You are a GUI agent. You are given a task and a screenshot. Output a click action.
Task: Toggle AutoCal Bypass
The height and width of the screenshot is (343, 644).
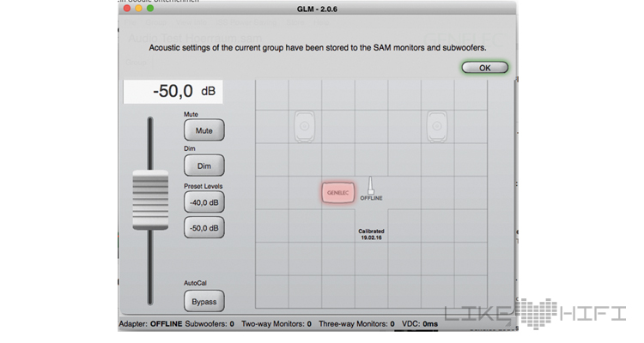click(204, 302)
